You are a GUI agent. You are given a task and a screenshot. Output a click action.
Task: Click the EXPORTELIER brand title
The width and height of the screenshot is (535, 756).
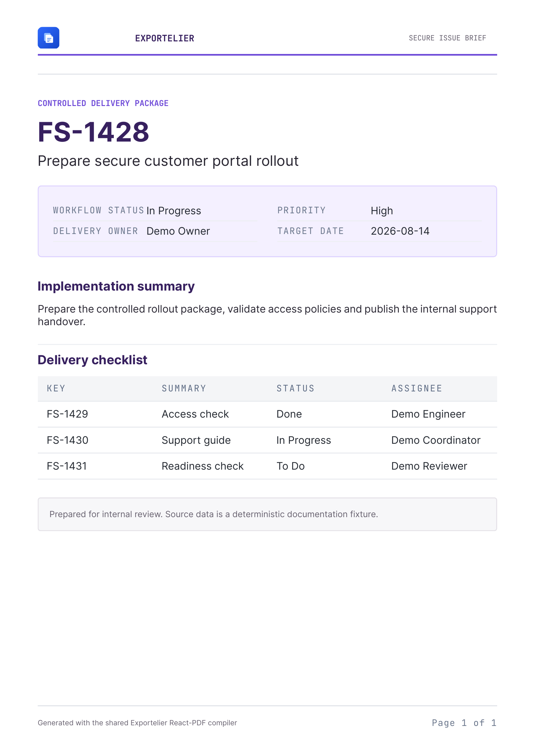click(164, 38)
